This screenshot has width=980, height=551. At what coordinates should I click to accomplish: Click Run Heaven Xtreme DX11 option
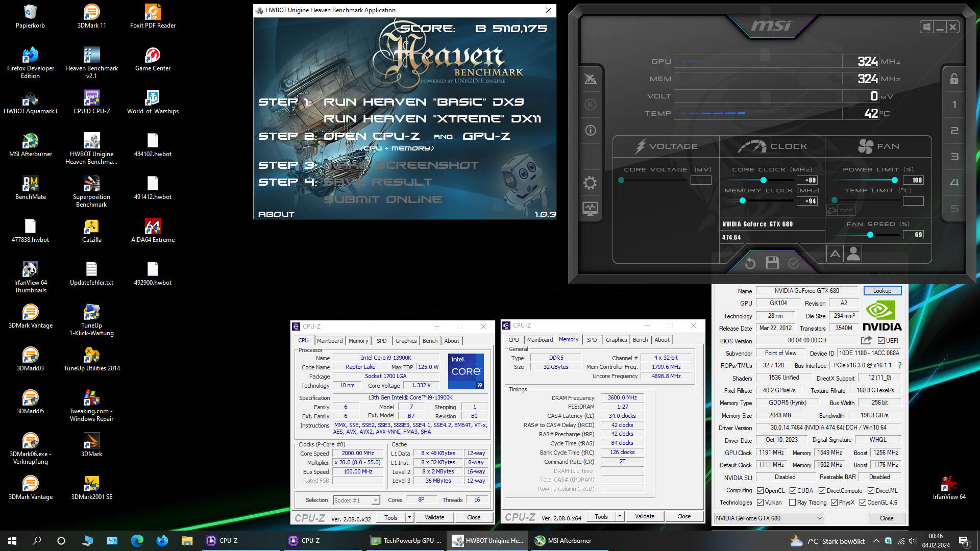coord(432,118)
